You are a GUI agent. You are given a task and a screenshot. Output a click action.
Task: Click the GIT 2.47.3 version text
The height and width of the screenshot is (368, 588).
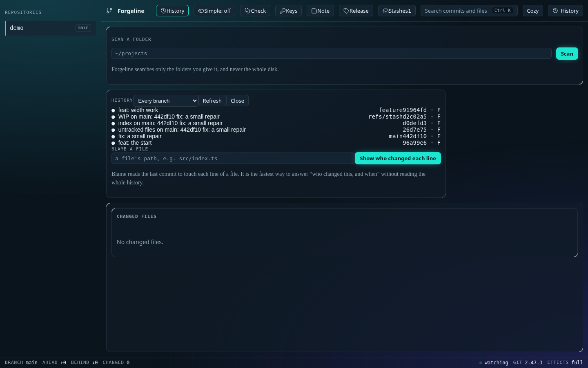coord(528,363)
